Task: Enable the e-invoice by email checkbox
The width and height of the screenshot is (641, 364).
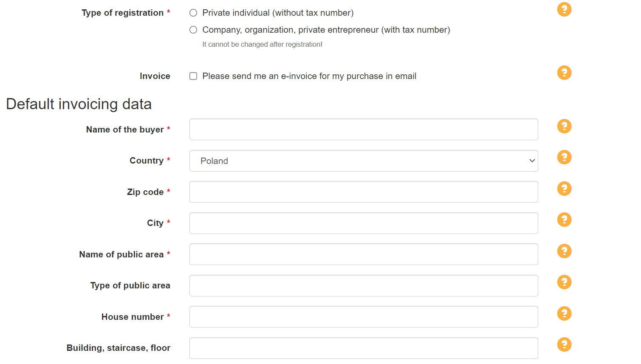Action: pyautogui.click(x=193, y=76)
